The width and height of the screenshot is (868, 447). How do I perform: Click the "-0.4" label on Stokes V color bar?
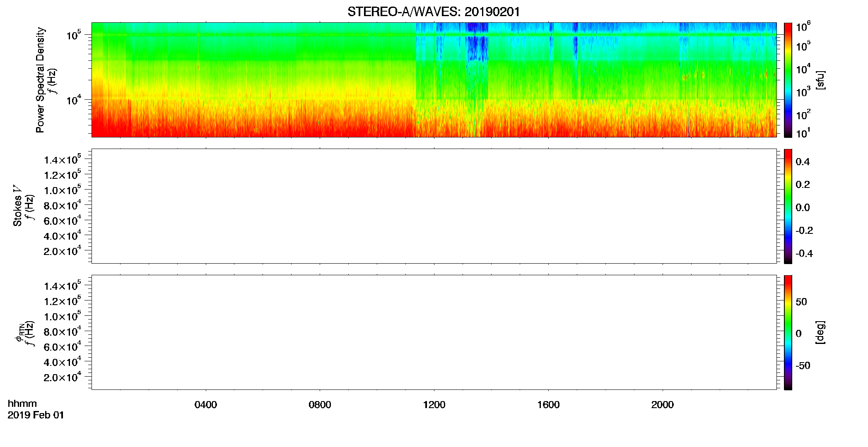[804, 254]
